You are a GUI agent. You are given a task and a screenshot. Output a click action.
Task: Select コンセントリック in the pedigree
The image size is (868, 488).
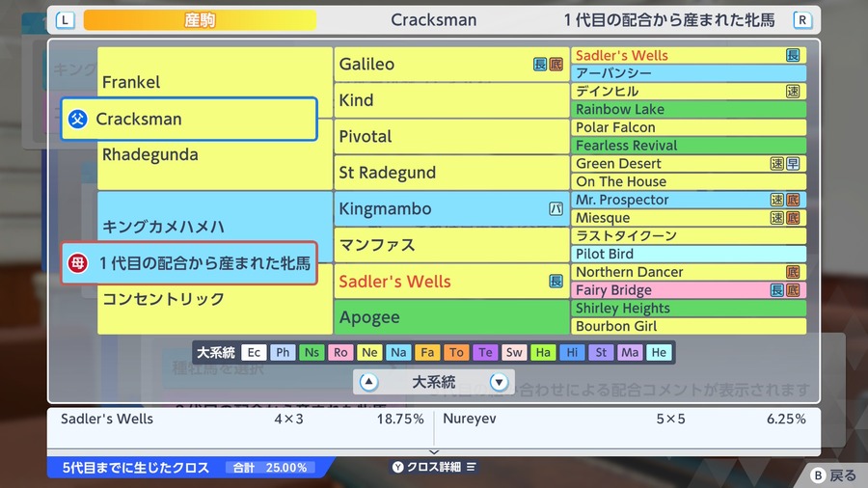[x=163, y=299]
